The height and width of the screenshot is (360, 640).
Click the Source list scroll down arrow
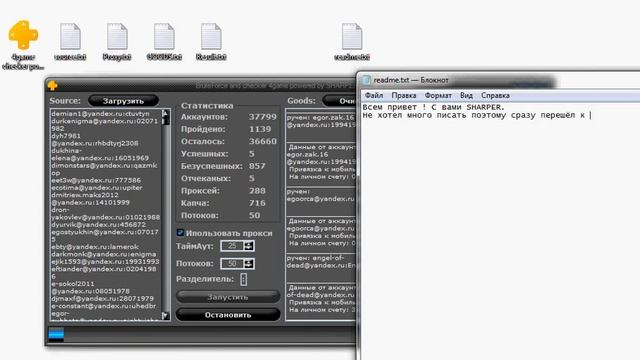(x=165, y=315)
